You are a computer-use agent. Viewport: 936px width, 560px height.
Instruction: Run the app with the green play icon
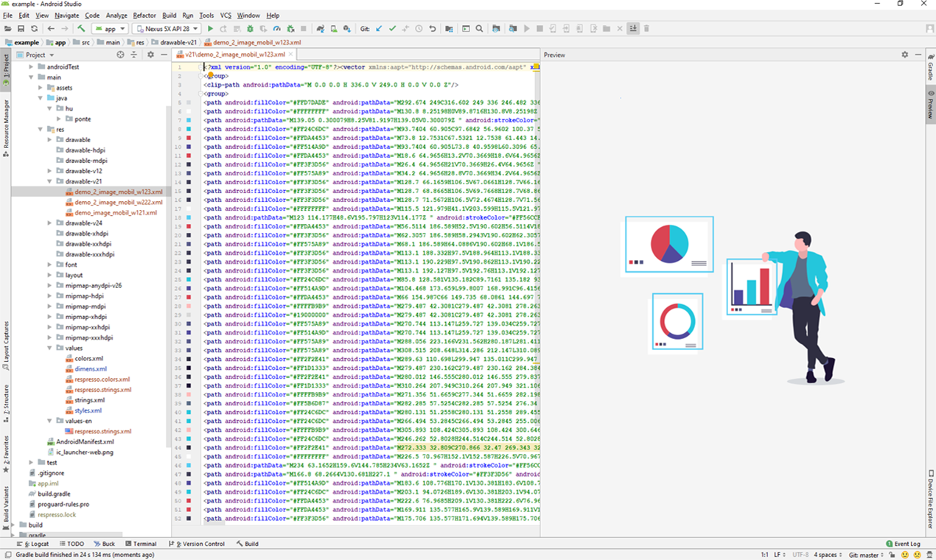[x=210, y=29]
